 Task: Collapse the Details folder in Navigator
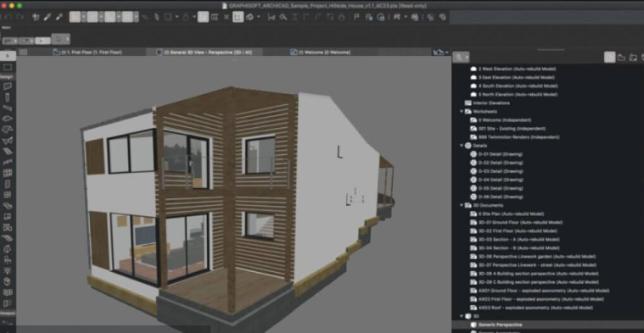point(462,146)
